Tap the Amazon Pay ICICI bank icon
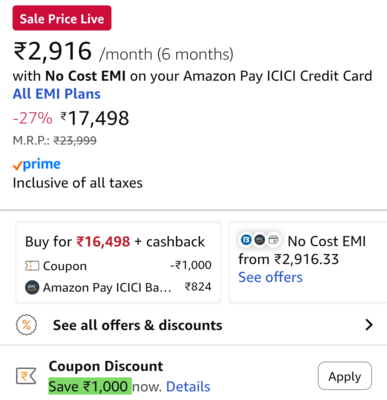387x400 pixels. point(32,287)
